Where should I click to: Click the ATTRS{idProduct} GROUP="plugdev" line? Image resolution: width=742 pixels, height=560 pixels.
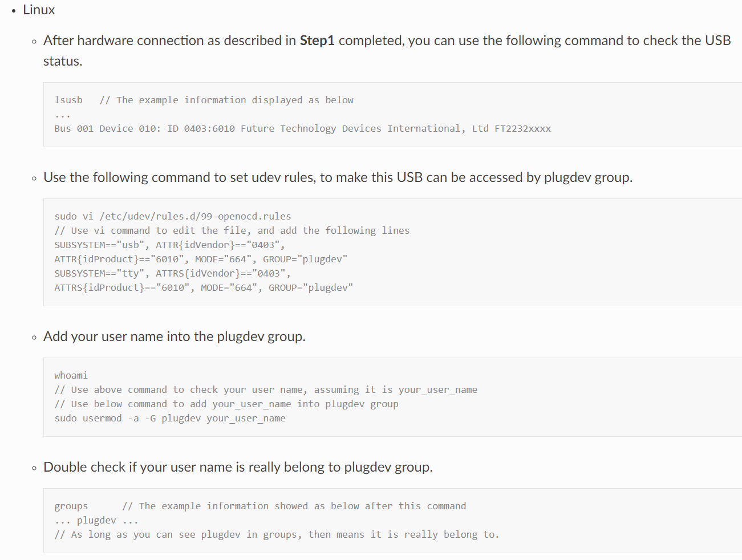204,287
